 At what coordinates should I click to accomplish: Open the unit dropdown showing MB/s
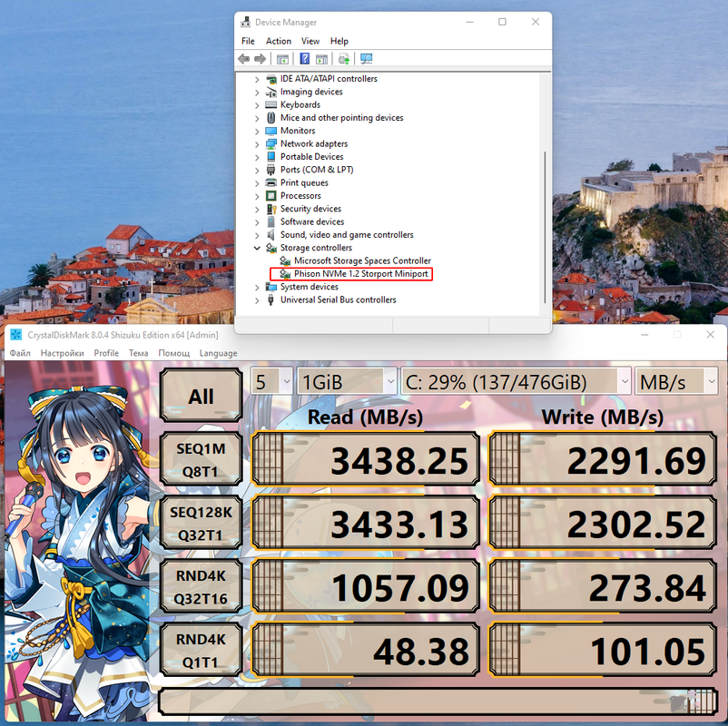676,382
